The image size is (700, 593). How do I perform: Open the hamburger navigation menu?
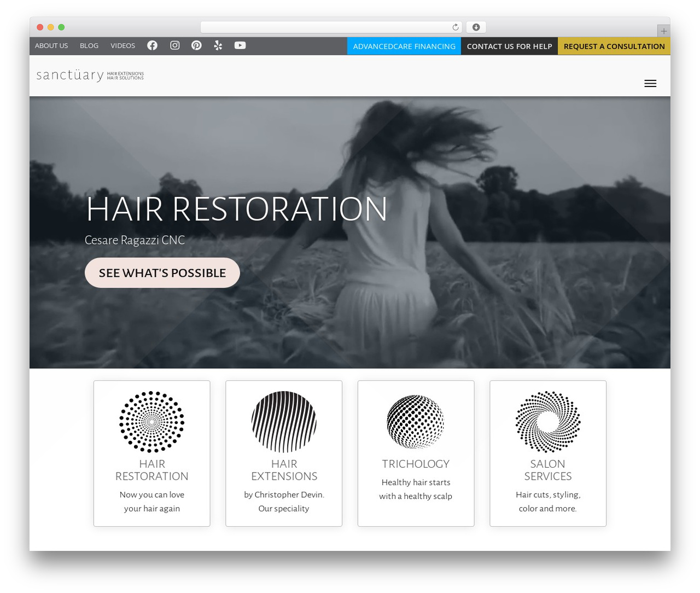click(x=650, y=84)
